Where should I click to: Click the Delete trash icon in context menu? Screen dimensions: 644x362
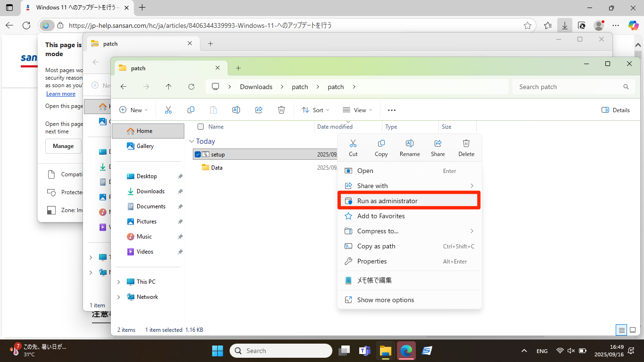pyautogui.click(x=466, y=144)
